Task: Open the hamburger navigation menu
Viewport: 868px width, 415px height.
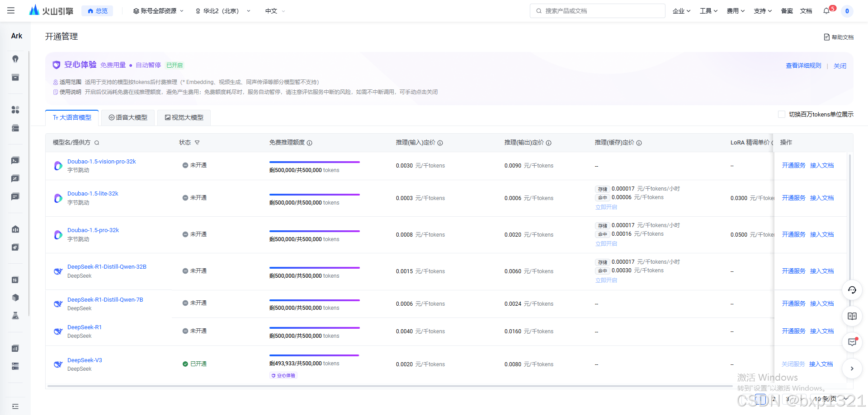Action: click(x=11, y=10)
